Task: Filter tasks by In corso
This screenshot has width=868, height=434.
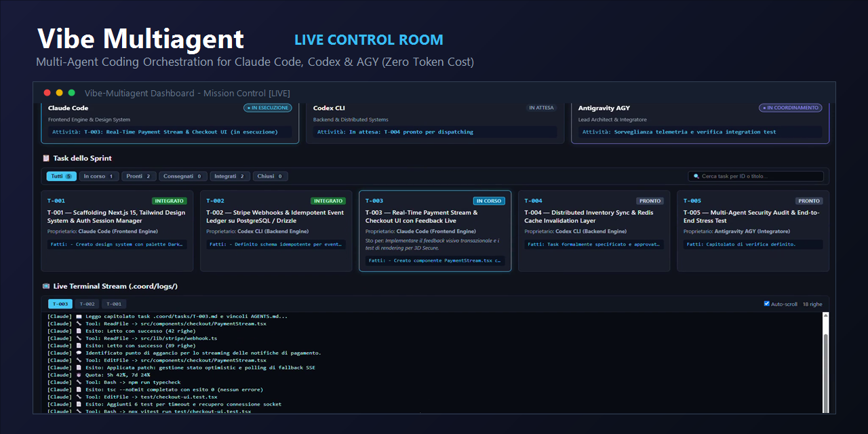Action: point(98,176)
